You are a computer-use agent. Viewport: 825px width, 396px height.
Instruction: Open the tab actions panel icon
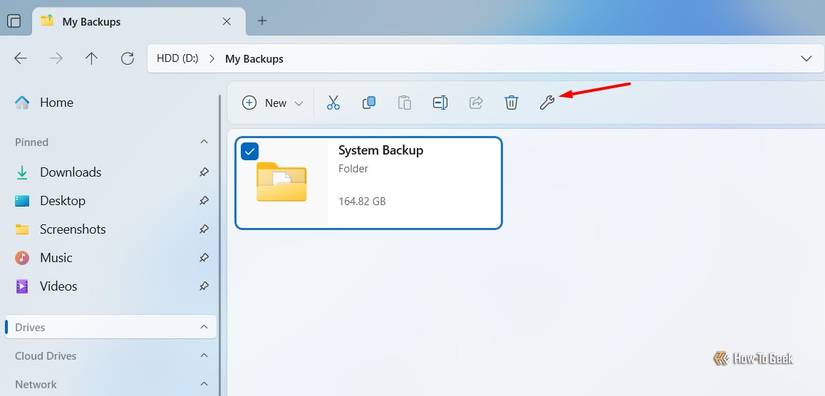[14, 22]
